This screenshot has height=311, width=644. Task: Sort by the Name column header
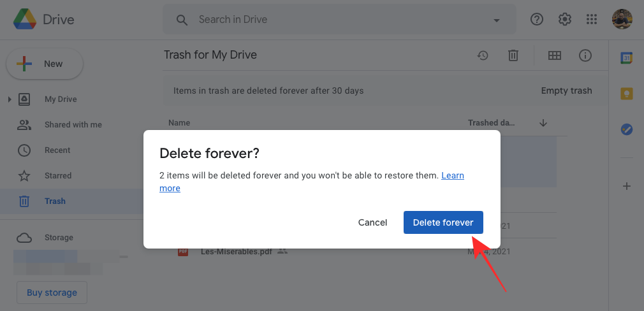(x=179, y=122)
